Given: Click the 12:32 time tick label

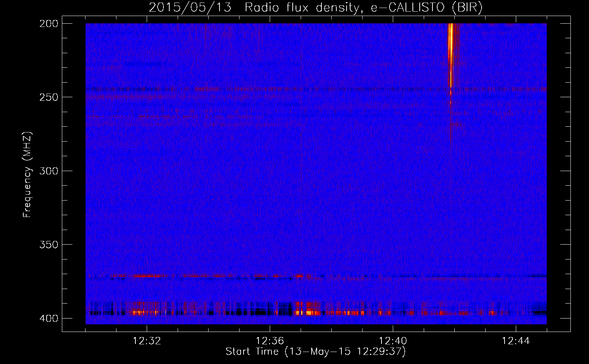Looking at the screenshot, I should tap(147, 341).
